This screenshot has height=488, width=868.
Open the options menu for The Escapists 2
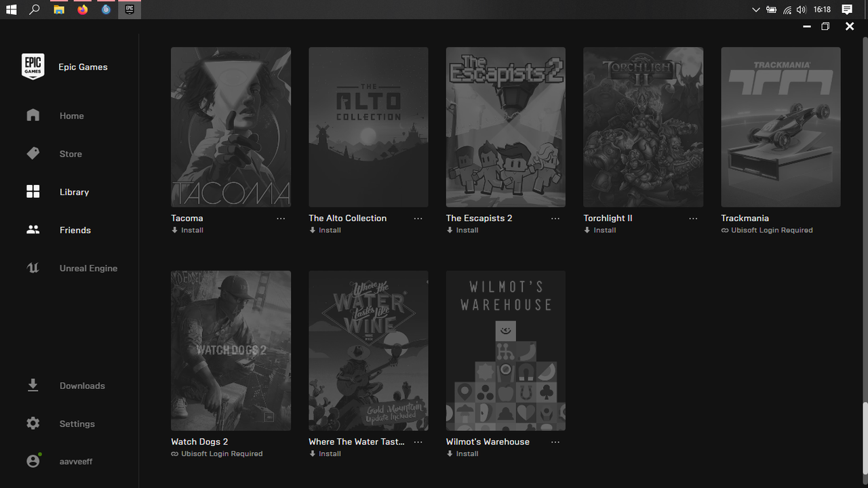click(555, 218)
